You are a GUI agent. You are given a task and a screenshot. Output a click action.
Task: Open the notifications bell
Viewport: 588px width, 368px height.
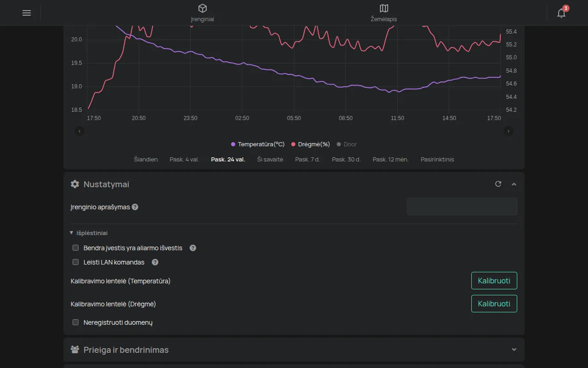tap(561, 13)
